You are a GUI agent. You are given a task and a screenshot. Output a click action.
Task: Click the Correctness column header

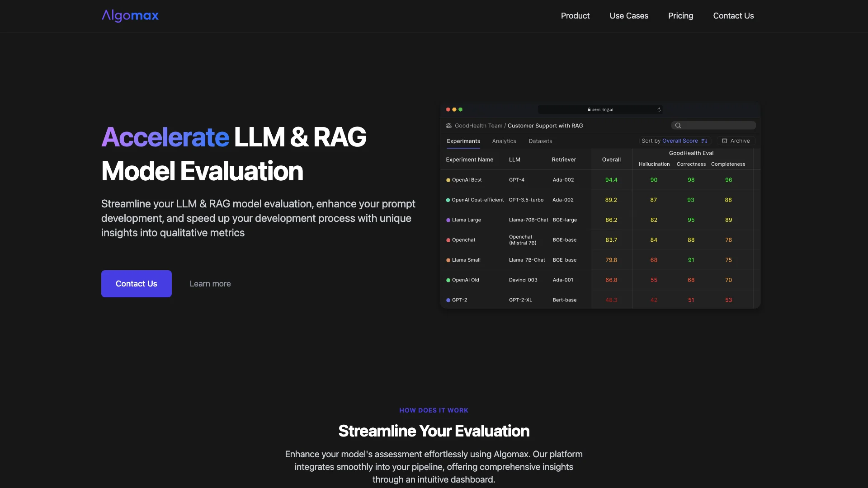[x=691, y=164]
